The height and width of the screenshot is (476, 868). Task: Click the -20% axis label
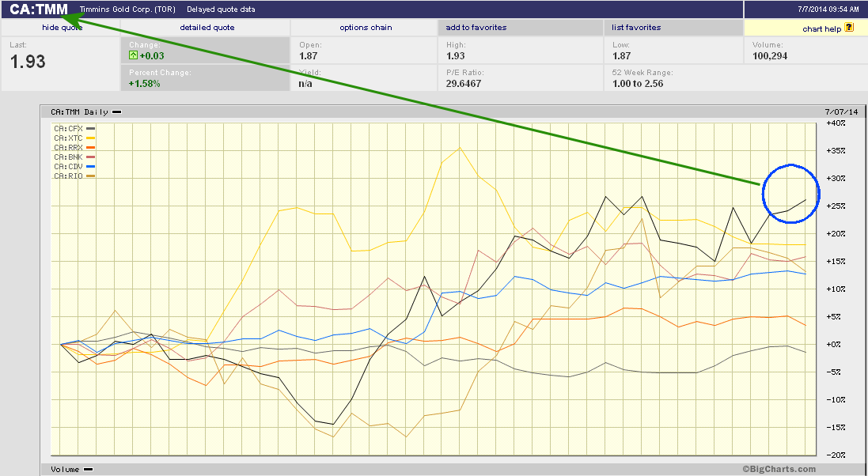tap(836, 455)
